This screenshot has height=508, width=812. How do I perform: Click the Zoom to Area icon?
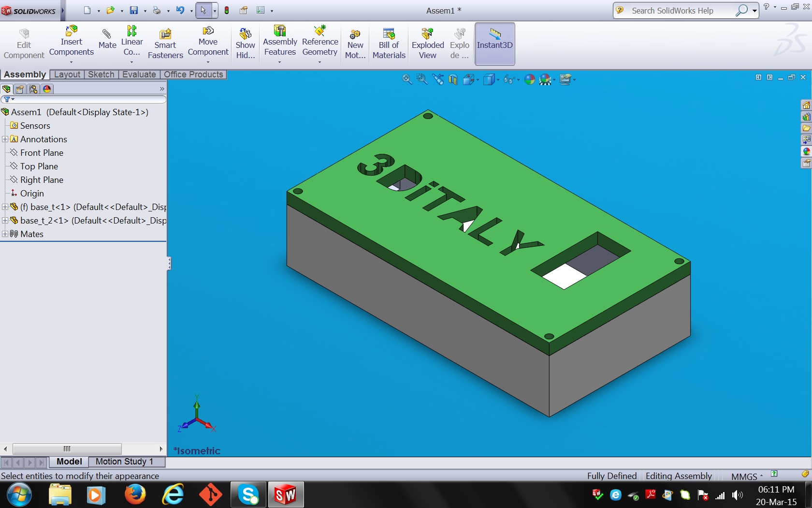(422, 79)
